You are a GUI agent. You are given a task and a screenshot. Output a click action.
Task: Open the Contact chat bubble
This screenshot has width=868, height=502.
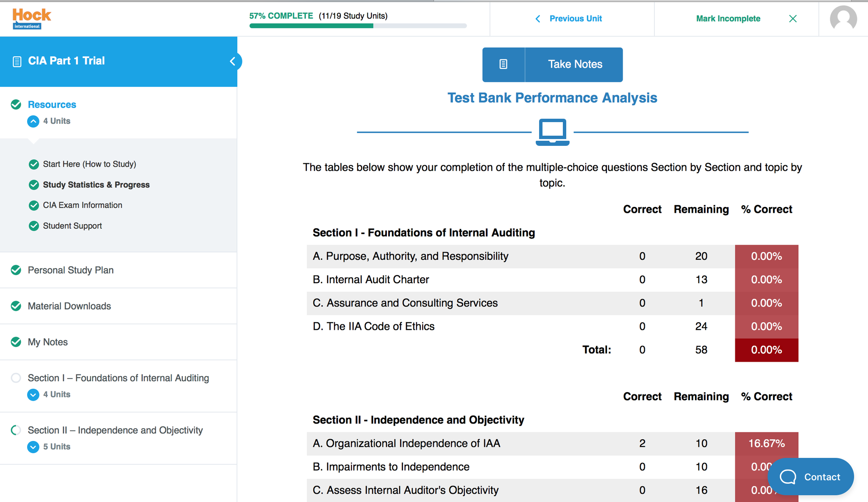(810, 477)
